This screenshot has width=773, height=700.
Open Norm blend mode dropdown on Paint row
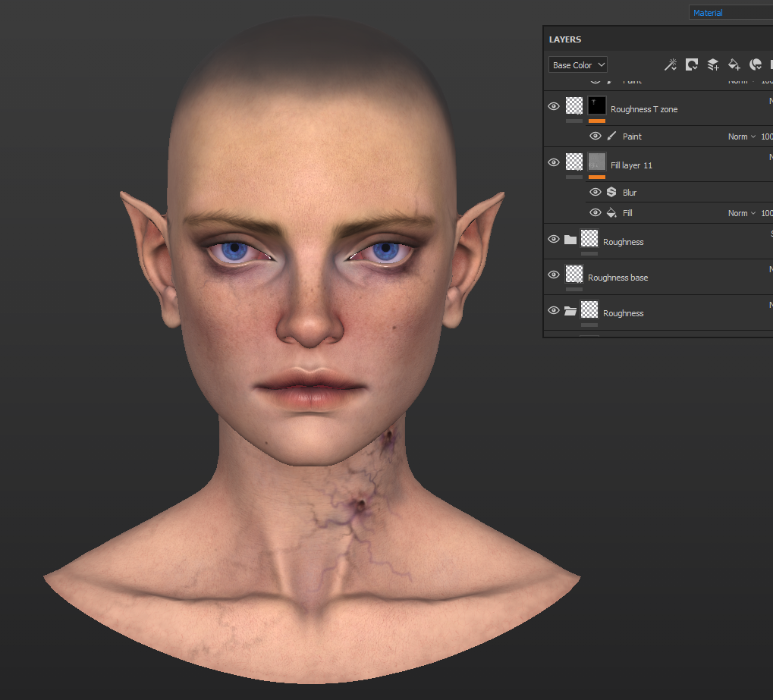(741, 137)
